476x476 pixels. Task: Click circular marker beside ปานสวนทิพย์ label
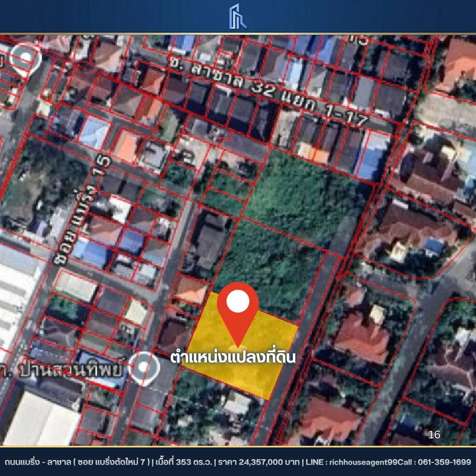pos(144,368)
